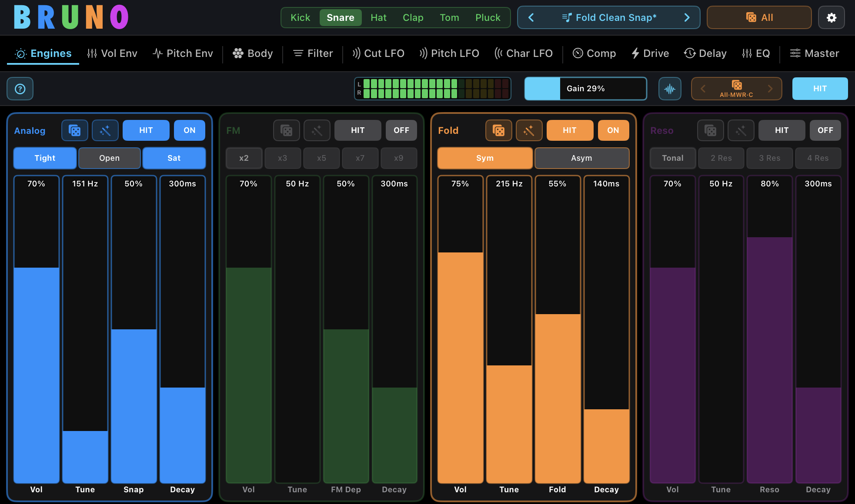Select the Hat drum type

coord(379,18)
